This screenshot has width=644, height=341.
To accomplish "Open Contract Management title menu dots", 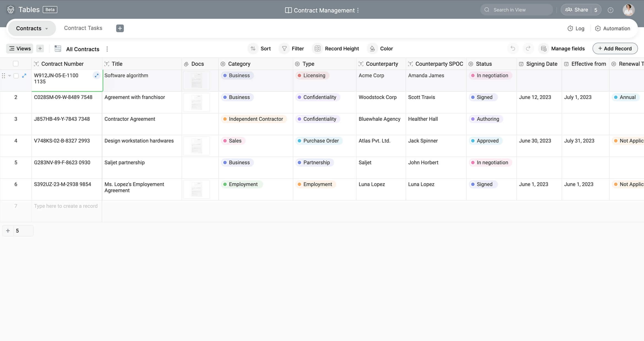I will click(x=358, y=10).
